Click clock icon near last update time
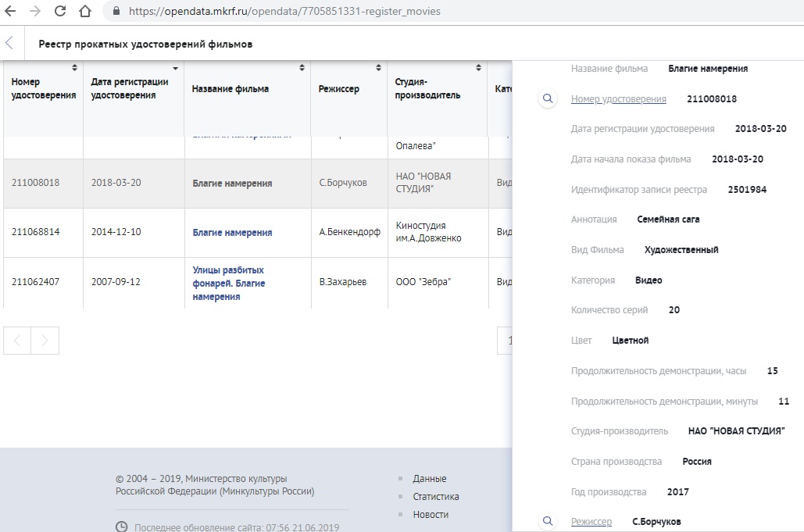This screenshot has height=532, width=804. point(122,527)
